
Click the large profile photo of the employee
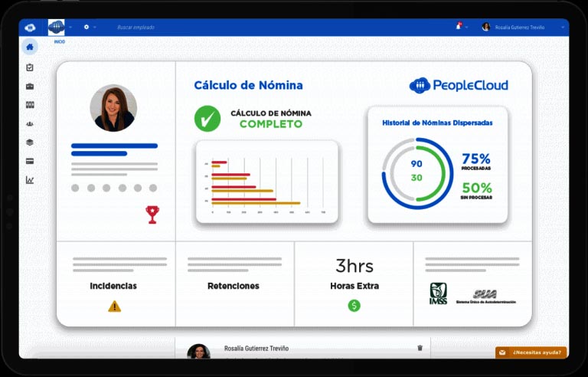113,108
